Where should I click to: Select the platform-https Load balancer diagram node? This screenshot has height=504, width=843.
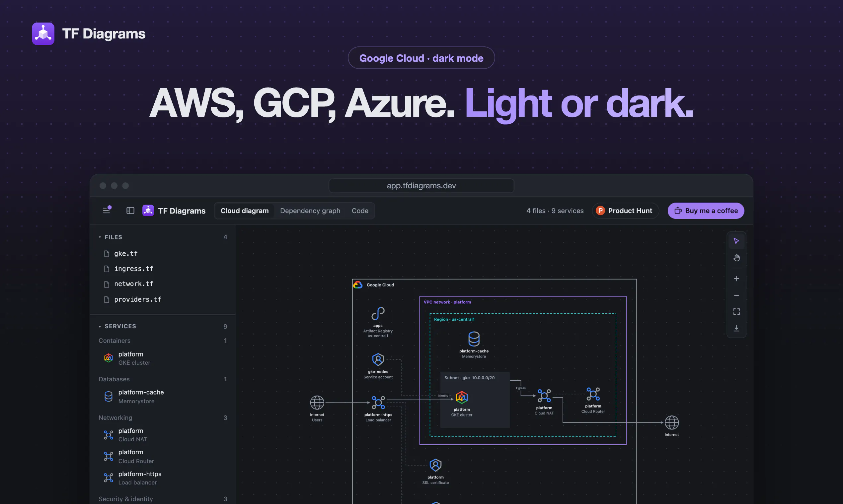378,409
